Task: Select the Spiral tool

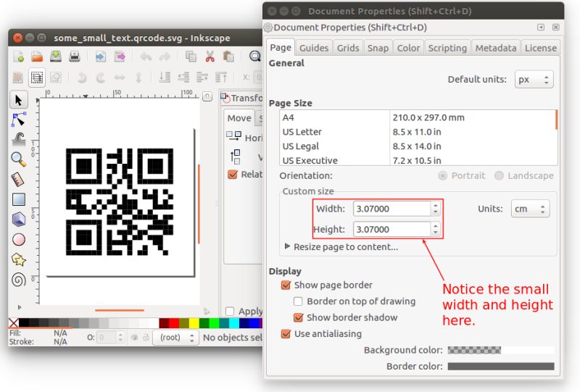Action: tap(19, 280)
